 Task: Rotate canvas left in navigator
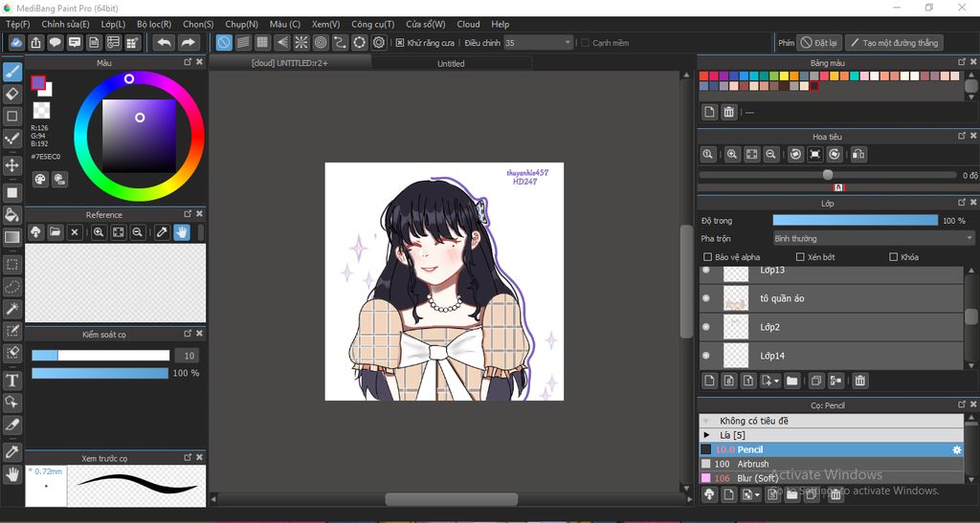[x=795, y=154]
